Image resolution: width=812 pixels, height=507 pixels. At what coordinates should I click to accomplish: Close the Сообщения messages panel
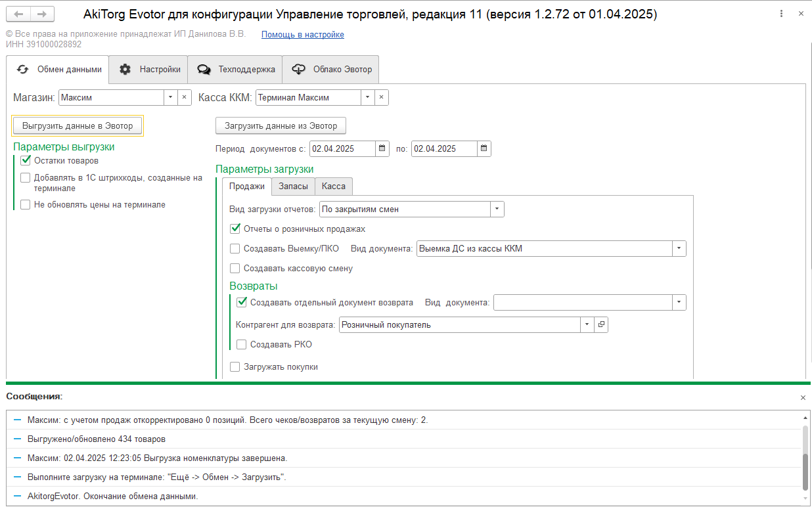pyautogui.click(x=802, y=397)
